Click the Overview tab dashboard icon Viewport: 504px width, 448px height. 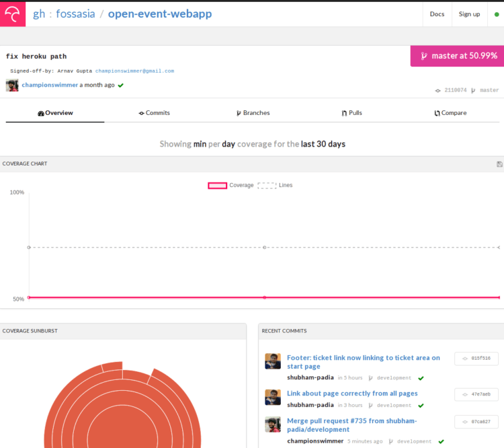(41, 113)
